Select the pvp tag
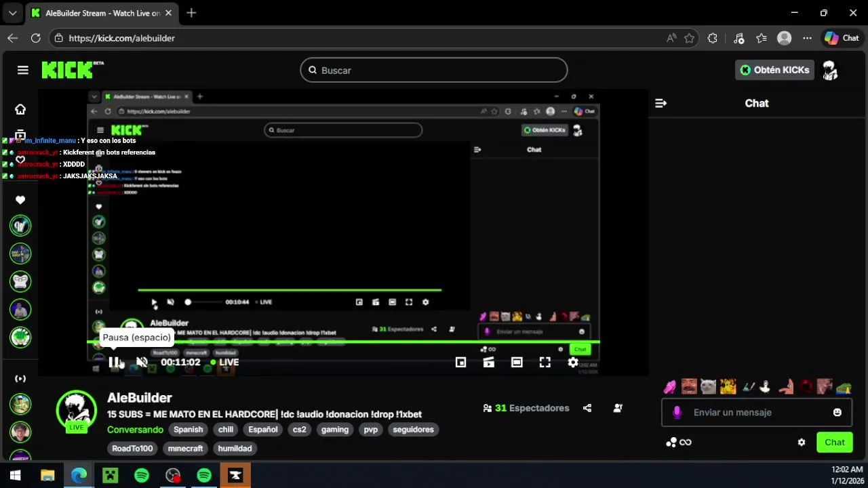Screen dimensions: 868x488 click(371, 430)
